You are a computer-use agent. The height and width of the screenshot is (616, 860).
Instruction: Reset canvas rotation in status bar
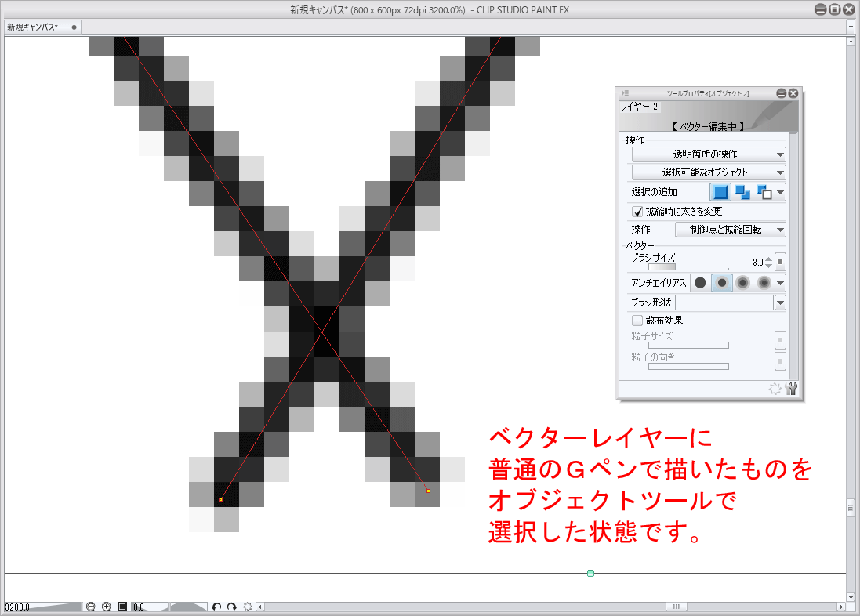point(248,607)
